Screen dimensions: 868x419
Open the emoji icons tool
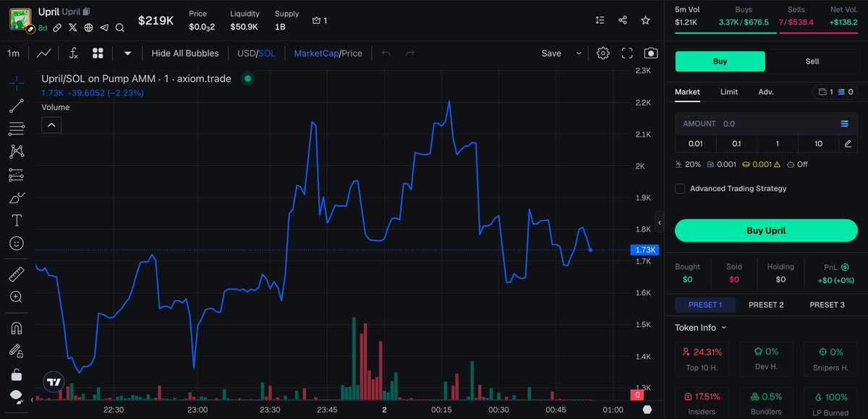point(17,243)
